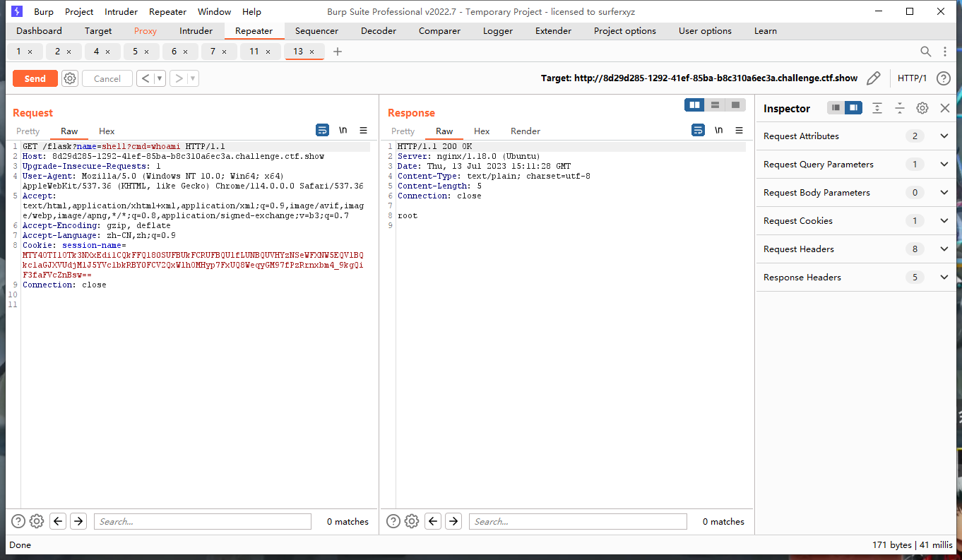The image size is (962, 560).
Task: Open HTTP/1 protocol selector
Action: coord(912,78)
